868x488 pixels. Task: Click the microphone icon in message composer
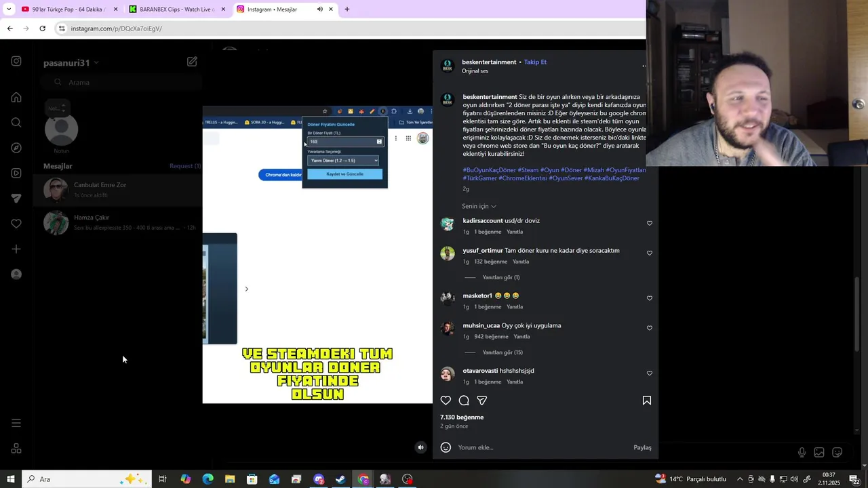(x=802, y=452)
